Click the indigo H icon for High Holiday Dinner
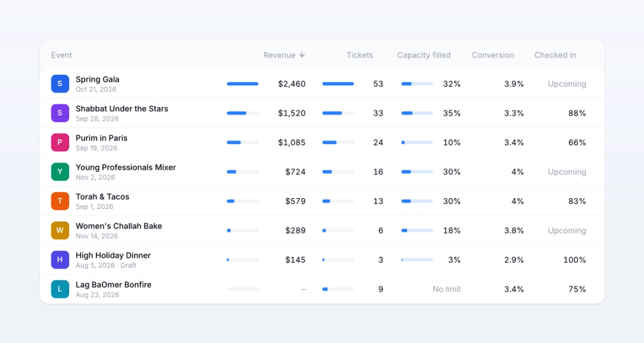 pos(60,260)
